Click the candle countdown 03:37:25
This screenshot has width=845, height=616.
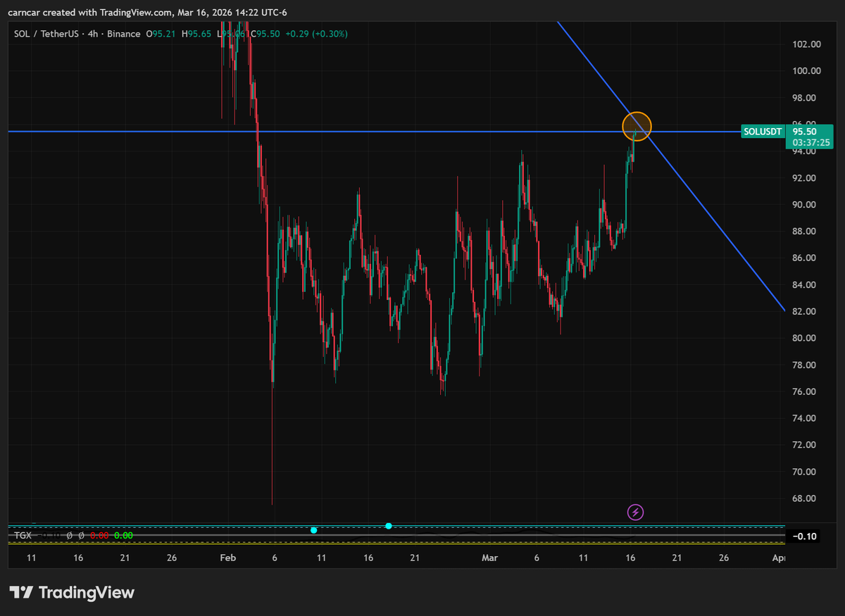812,143
